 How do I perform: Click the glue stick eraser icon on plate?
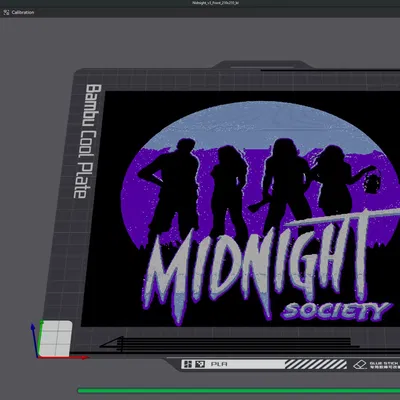(360, 365)
